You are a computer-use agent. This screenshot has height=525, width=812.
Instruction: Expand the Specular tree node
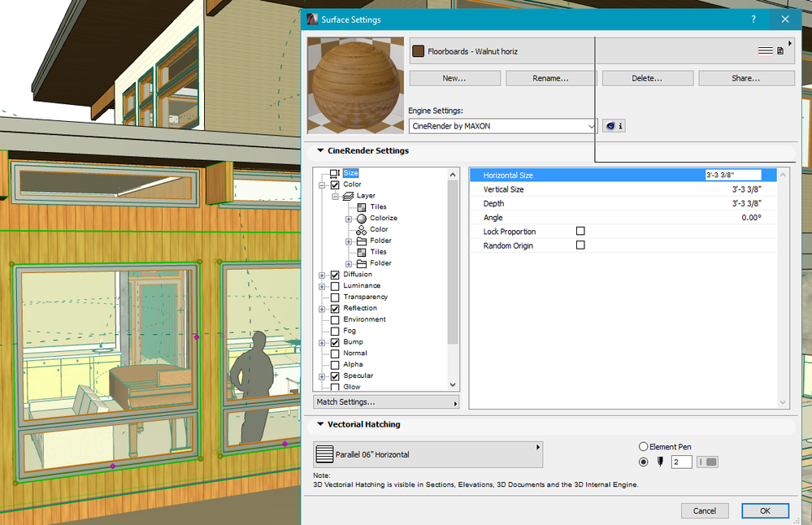coord(322,377)
